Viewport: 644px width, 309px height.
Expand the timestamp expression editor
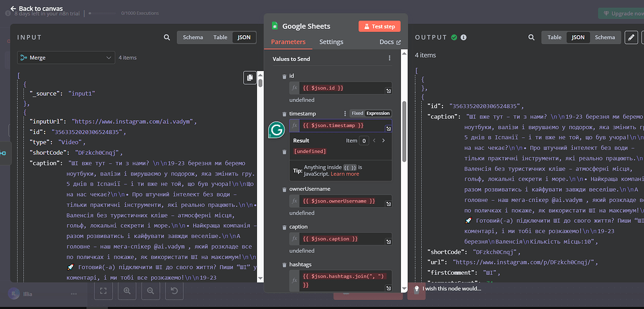(x=388, y=128)
